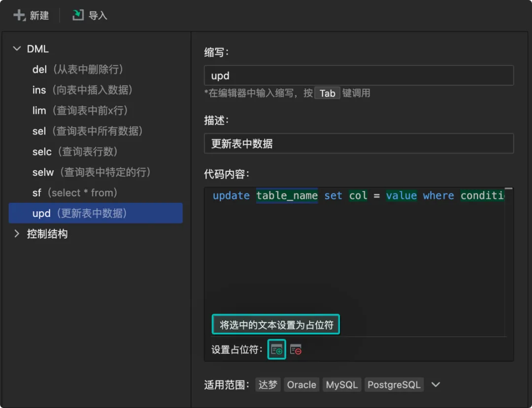Click the 缩写 input field

[x=359, y=76]
